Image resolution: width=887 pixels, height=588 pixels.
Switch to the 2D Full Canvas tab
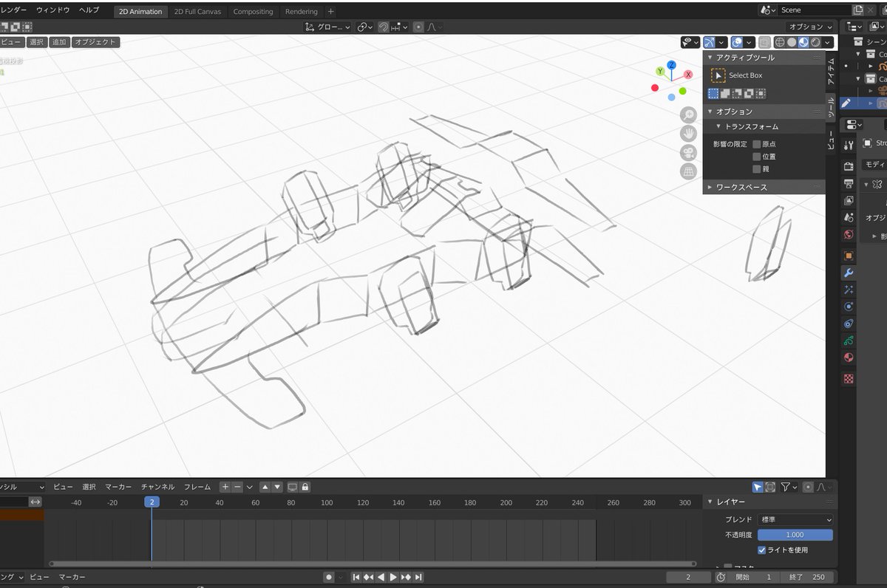point(197,12)
